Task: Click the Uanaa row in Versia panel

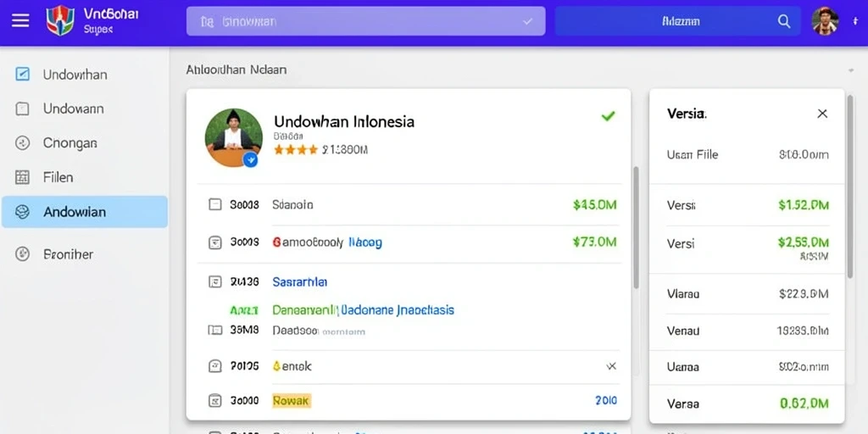Action: [748, 366]
